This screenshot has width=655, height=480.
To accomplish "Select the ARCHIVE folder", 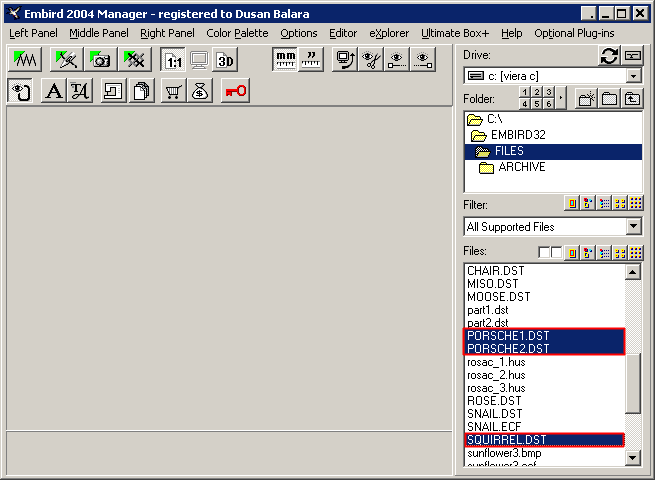I will click(x=553, y=168).
